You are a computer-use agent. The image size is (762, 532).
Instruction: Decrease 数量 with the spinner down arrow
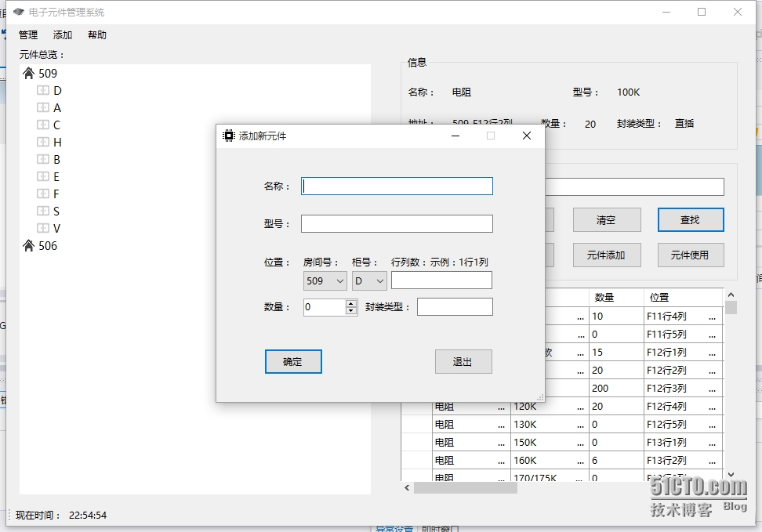(x=351, y=310)
